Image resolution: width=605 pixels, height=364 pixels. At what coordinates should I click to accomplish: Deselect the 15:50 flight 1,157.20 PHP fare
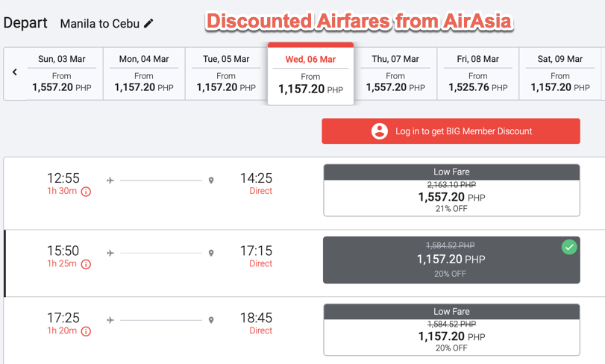tap(451, 260)
